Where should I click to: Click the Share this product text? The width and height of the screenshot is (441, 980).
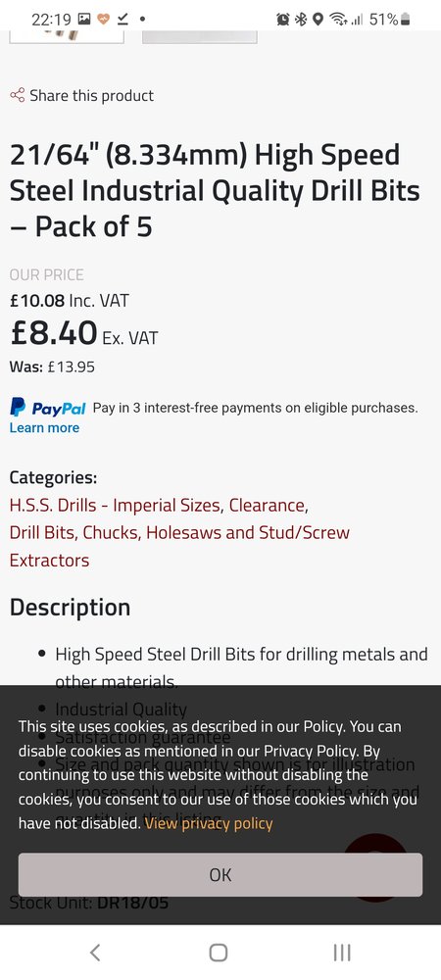92,96
